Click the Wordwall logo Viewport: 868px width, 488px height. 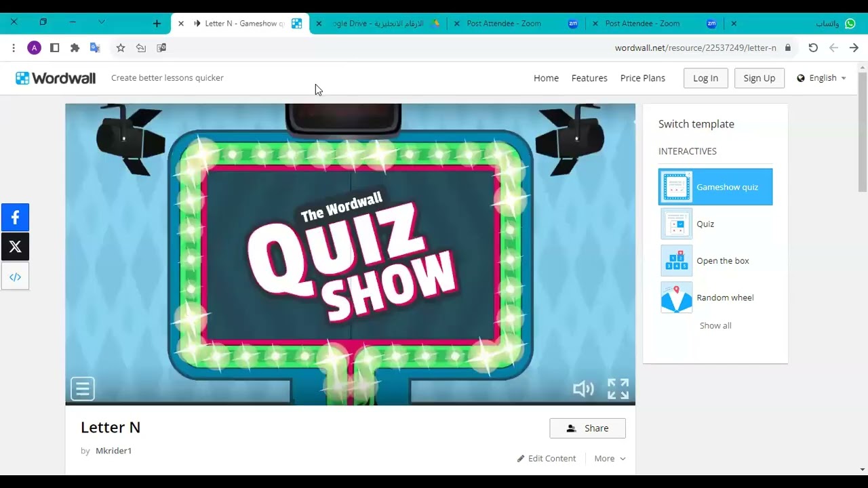[x=56, y=78]
